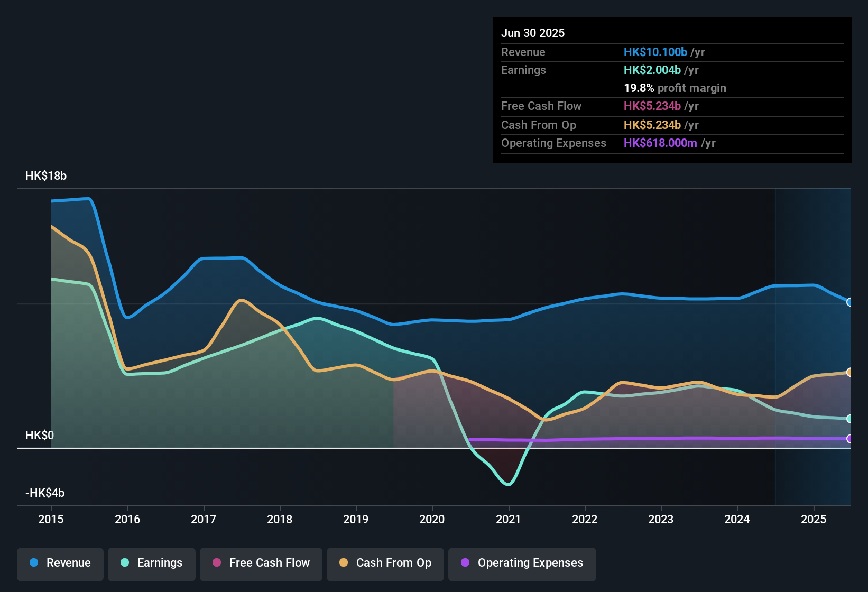Click the Cash From Op orange curve peak
This screenshot has height=592, width=868.
tap(242, 300)
